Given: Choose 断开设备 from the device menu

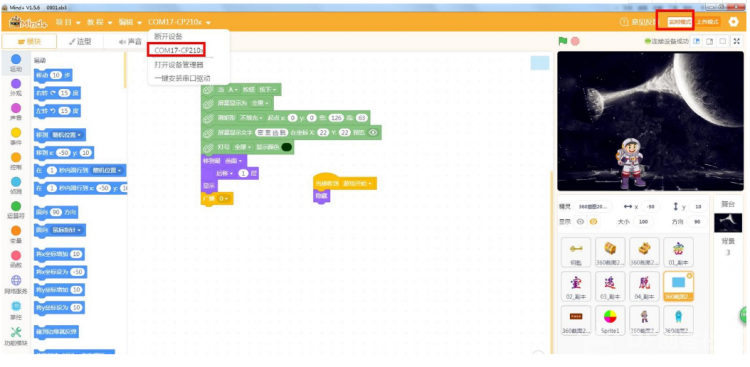Looking at the screenshot, I should pyautogui.click(x=168, y=36).
